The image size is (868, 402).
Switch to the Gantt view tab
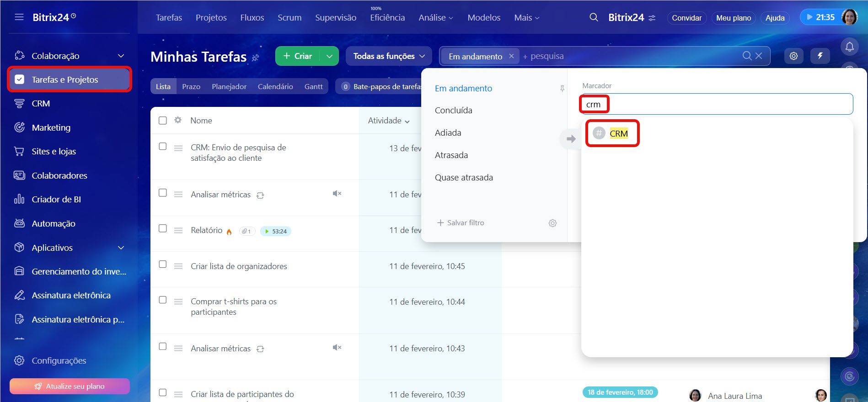point(313,86)
